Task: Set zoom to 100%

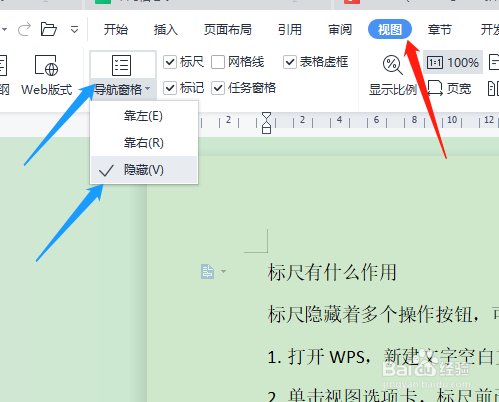Action: (453, 62)
